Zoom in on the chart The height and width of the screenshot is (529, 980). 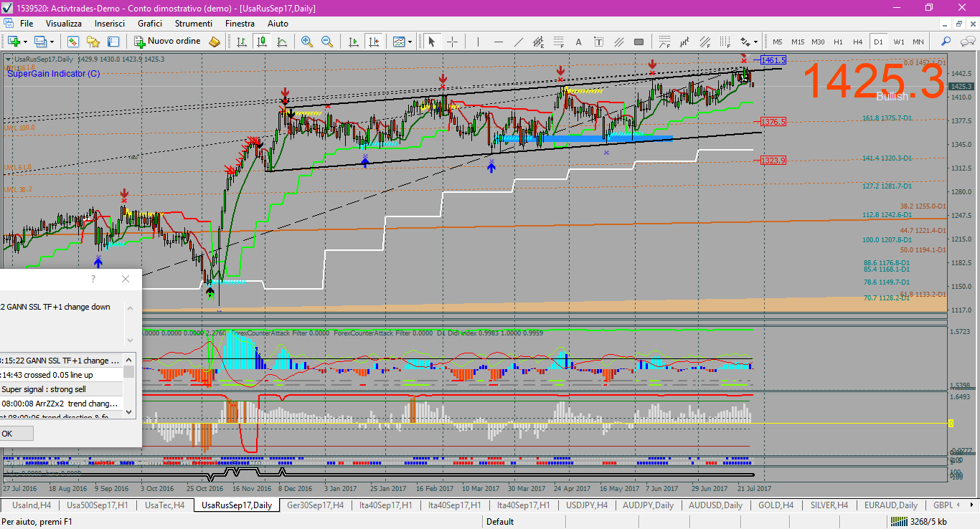click(307, 42)
